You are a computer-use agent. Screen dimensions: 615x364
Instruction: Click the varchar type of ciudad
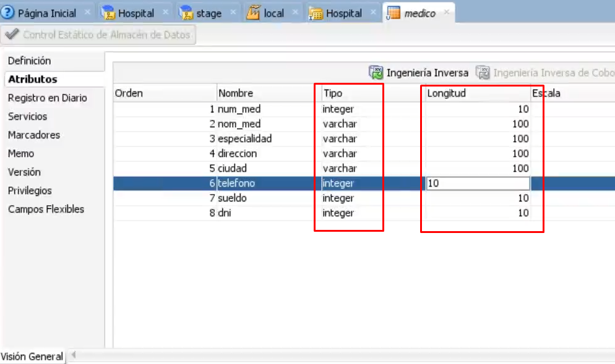[x=340, y=169]
